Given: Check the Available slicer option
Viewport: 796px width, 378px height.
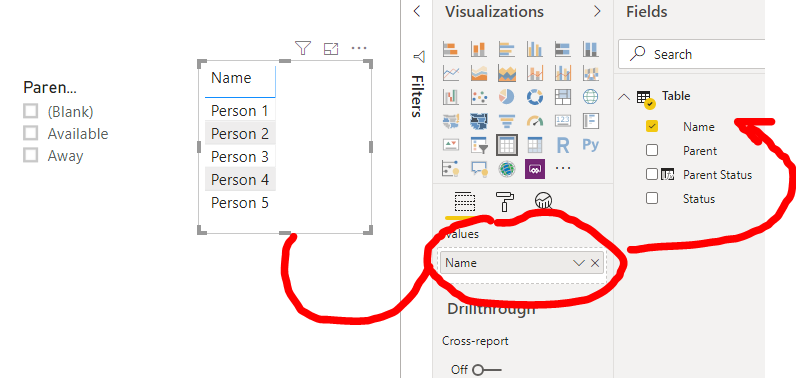Looking at the screenshot, I should tap(30, 133).
